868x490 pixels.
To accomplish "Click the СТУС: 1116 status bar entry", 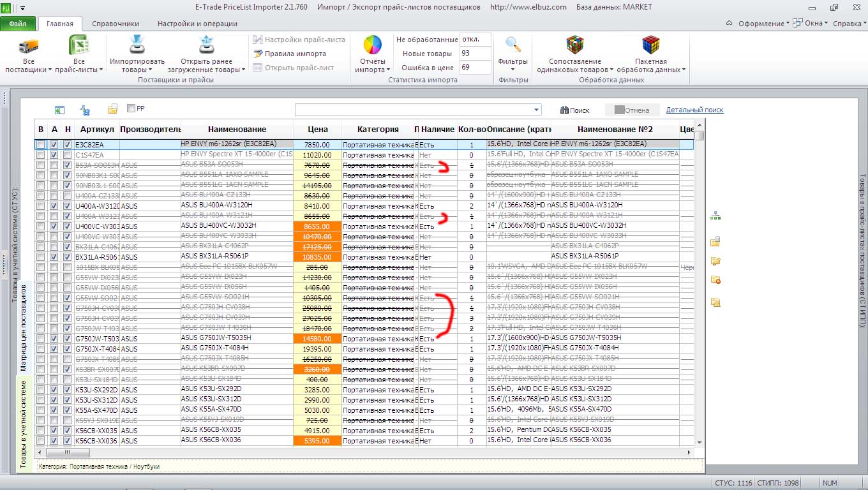I will click(734, 483).
